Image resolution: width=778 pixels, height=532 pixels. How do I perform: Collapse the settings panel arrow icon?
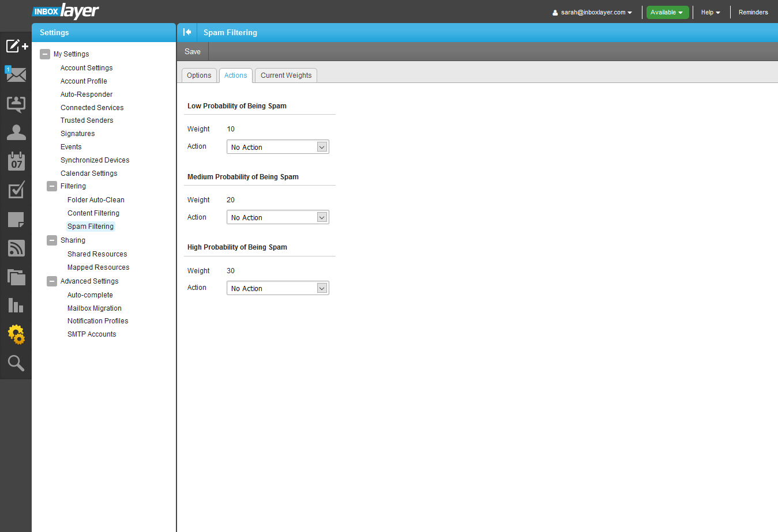[187, 32]
